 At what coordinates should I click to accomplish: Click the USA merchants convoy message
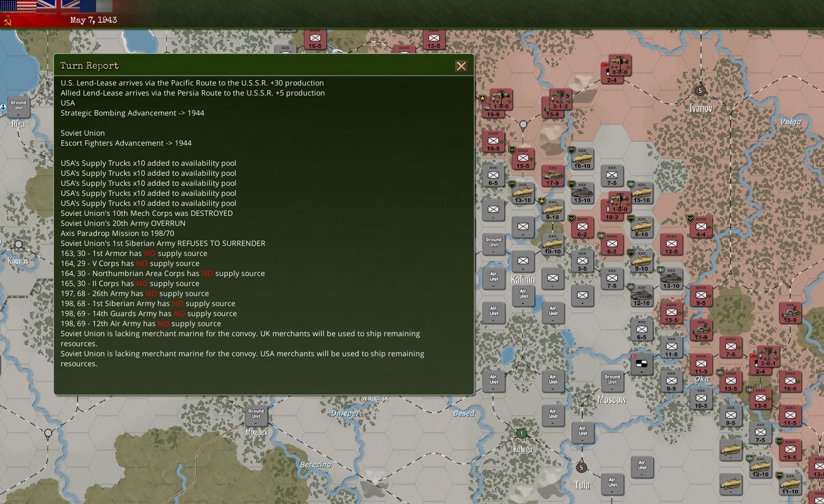242,358
